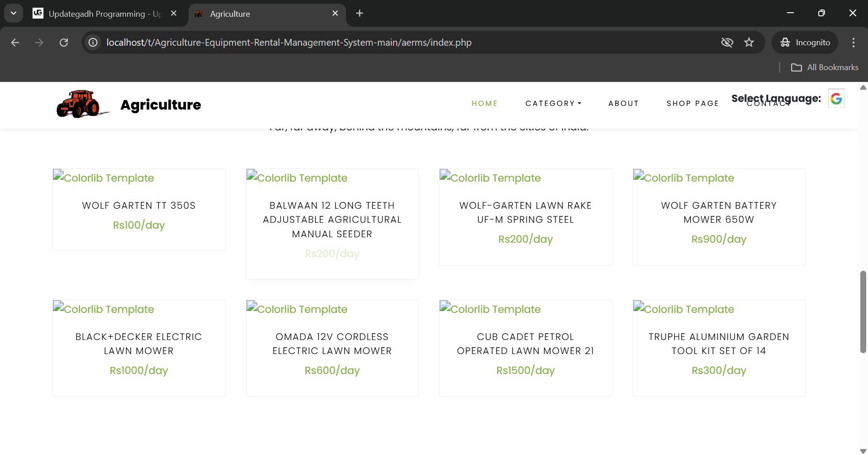Open Balwaan 12 Long Teeth Seeder title
The height and width of the screenshot is (455, 868).
point(332,220)
